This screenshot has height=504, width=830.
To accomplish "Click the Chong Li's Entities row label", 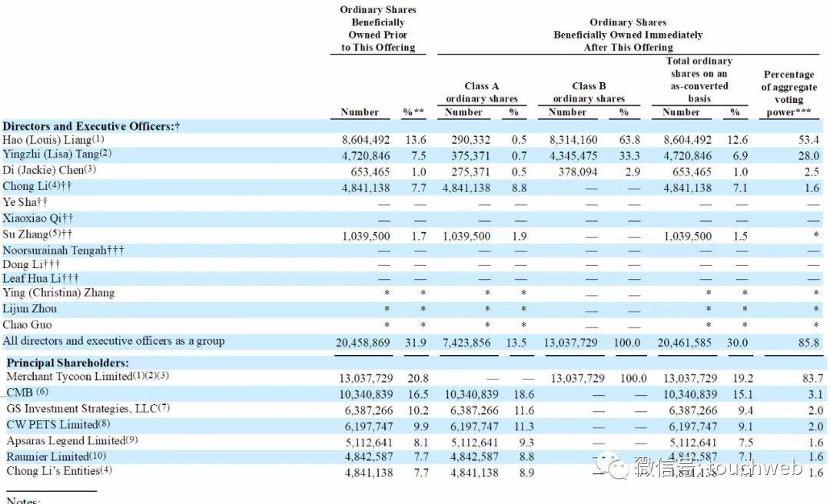I will [58, 471].
